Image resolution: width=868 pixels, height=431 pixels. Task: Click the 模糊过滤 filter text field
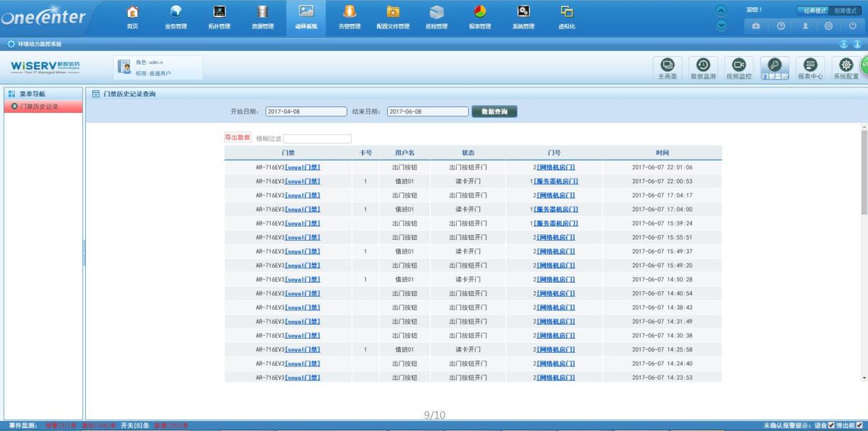point(317,138)
